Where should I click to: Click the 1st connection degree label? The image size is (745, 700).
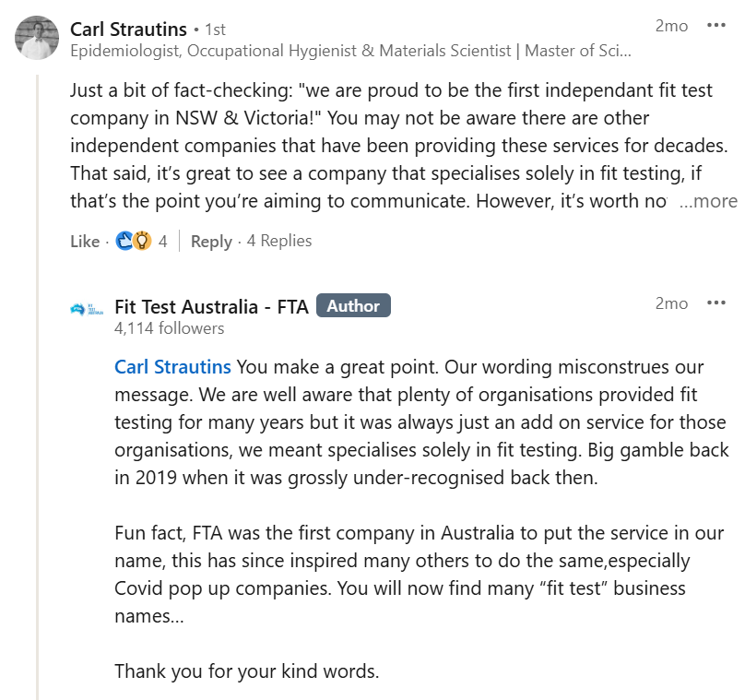click(x=215, y=30)
